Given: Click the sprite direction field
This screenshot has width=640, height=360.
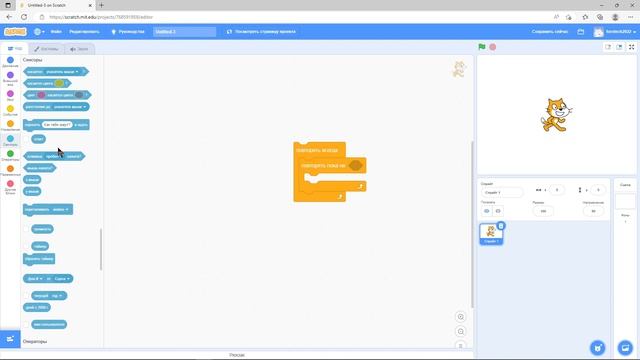Looking at the screenshot, I should (593, 211).
